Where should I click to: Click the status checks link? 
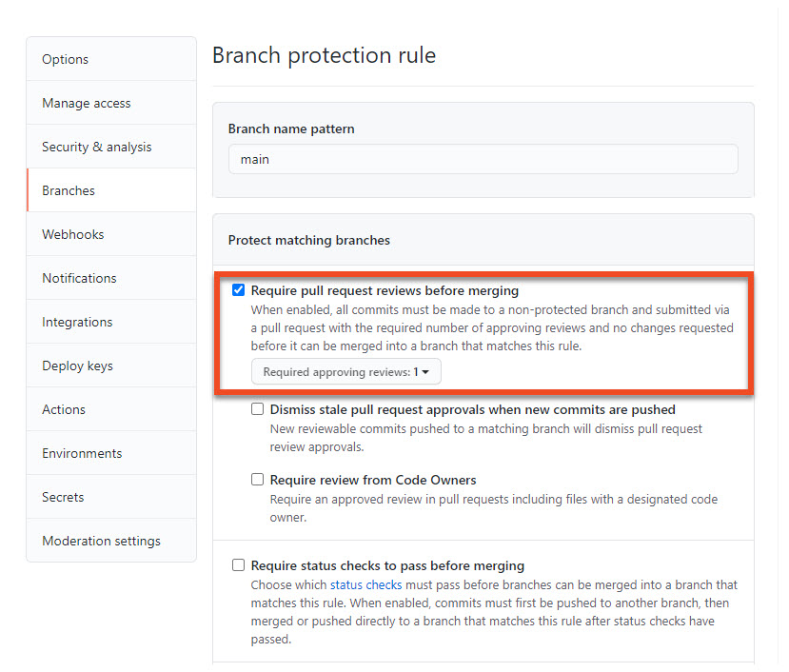tap(365, 584)
